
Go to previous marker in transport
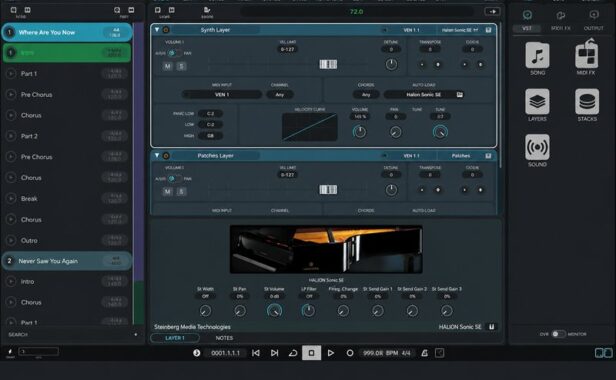(x=256, y=353)
